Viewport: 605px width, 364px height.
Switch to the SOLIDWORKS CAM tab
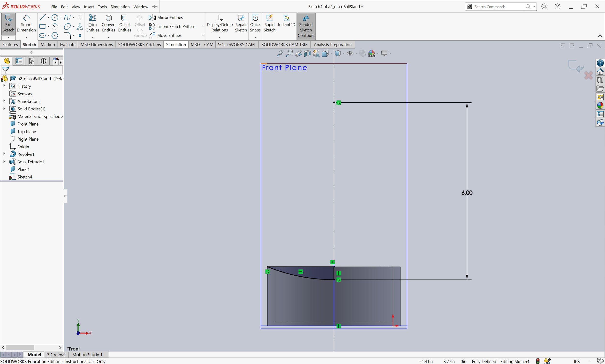[236, 44]
